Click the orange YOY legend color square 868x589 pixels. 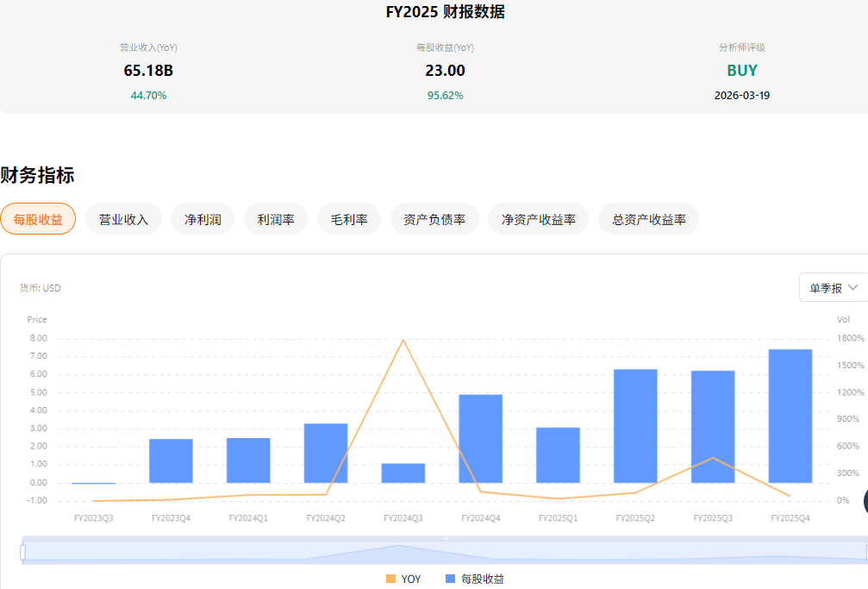click(x=391, y=579)
